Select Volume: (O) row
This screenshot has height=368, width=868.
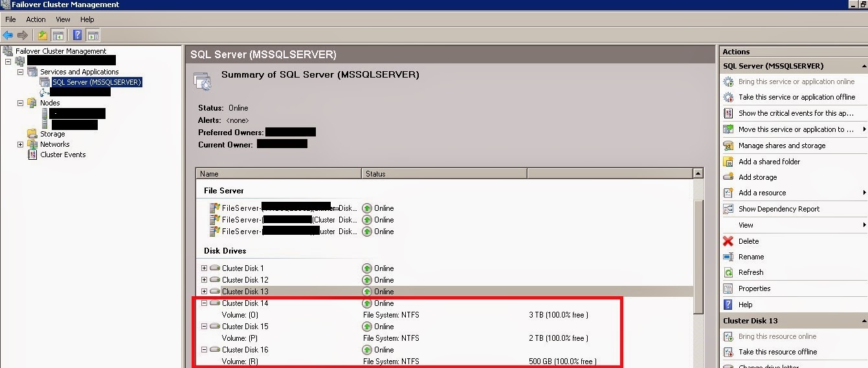[x=444, y=315]
